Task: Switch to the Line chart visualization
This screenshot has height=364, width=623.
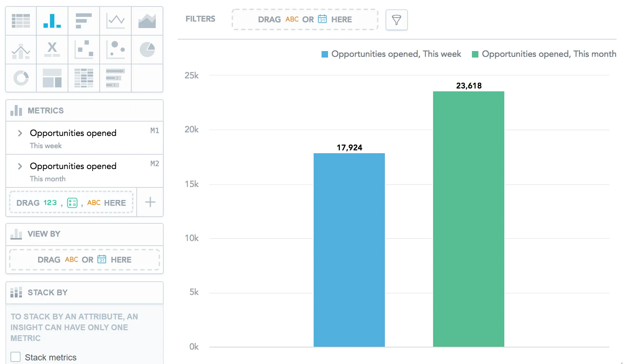Action: 115,21
